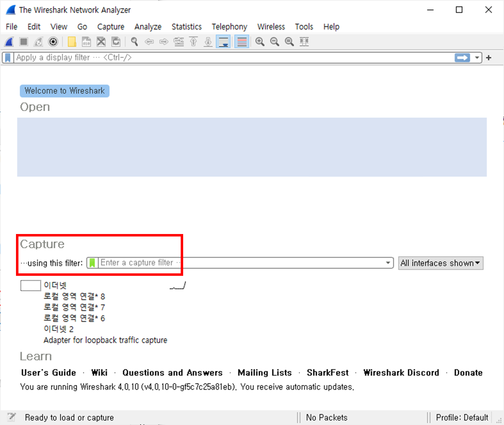This screenshot has width=504, height=425.
Task: Open the Wireless menu
Action: tap(271, 27)
